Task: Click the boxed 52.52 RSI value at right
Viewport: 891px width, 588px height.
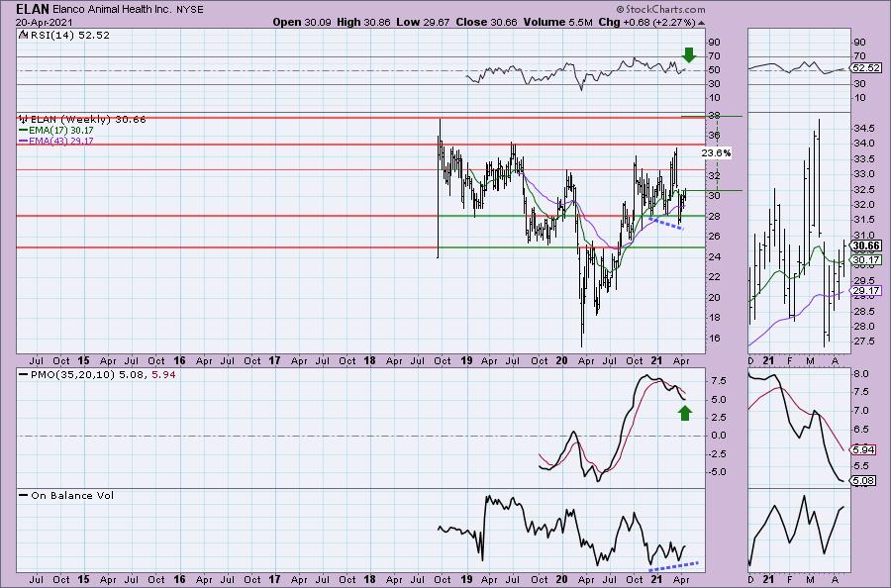Action: 866,68
